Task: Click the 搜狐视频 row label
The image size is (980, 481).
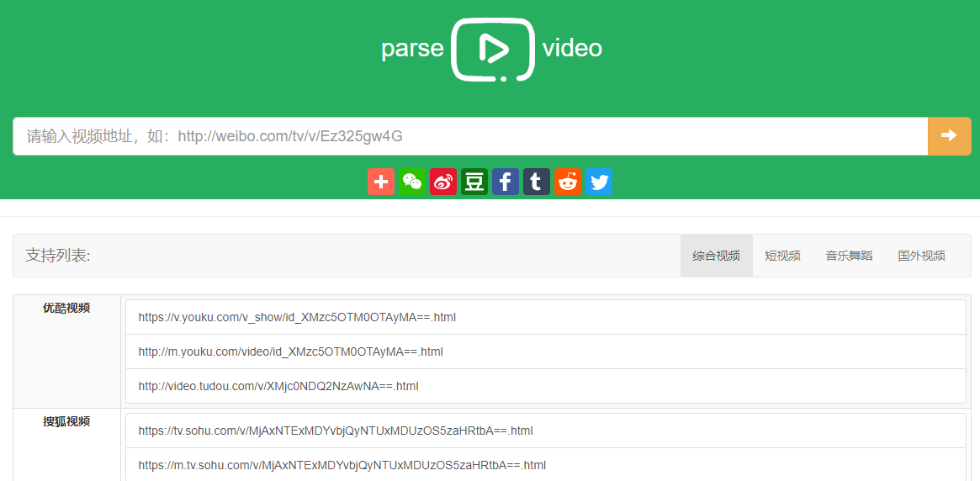Action: point(66,421)
